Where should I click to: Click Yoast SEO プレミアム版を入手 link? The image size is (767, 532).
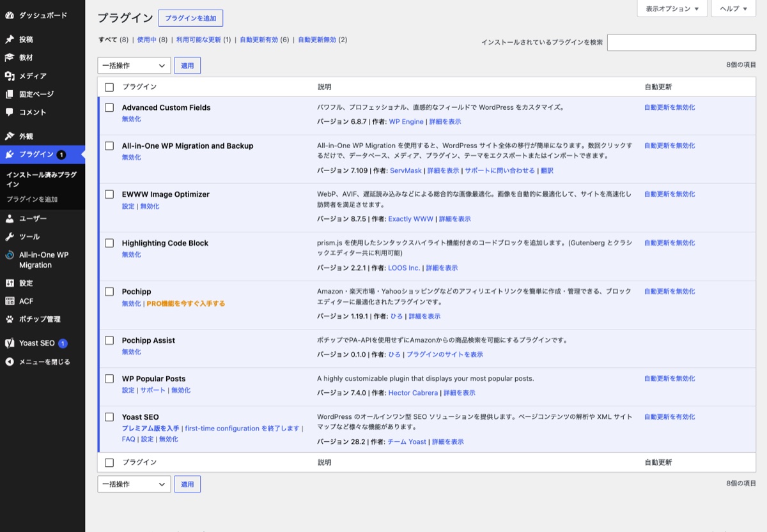pos(151,429)
